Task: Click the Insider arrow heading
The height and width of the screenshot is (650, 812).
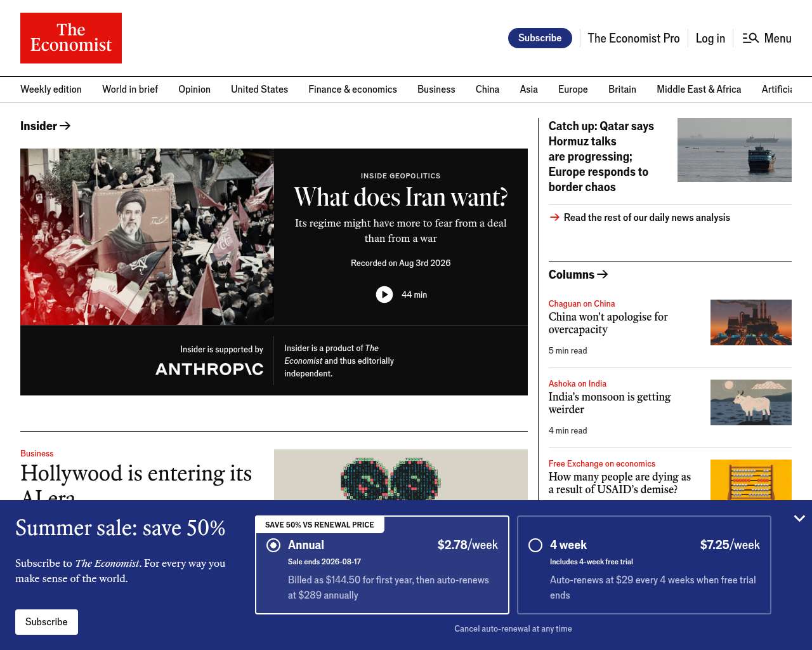Action: coord(45,126)
